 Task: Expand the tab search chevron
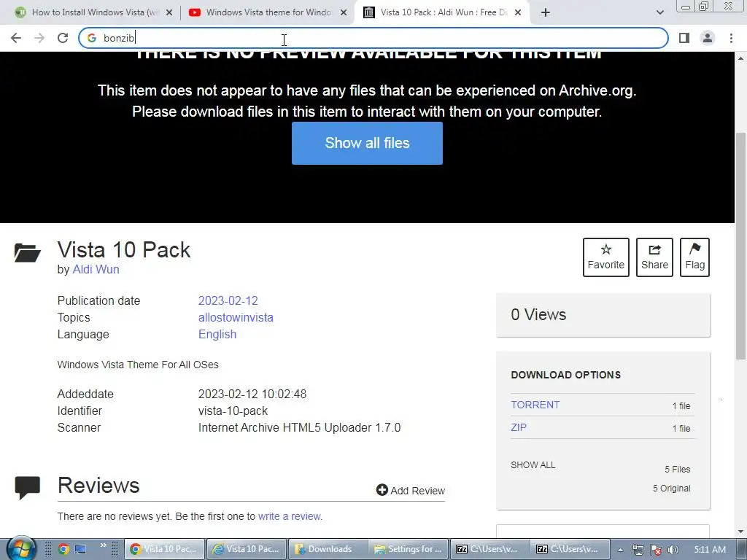(x=659, y=12)
